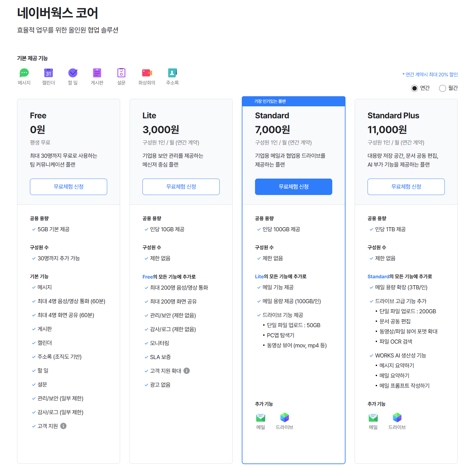Click the '연간 계약시 최대 20% 할인' note

pos(430,74)
